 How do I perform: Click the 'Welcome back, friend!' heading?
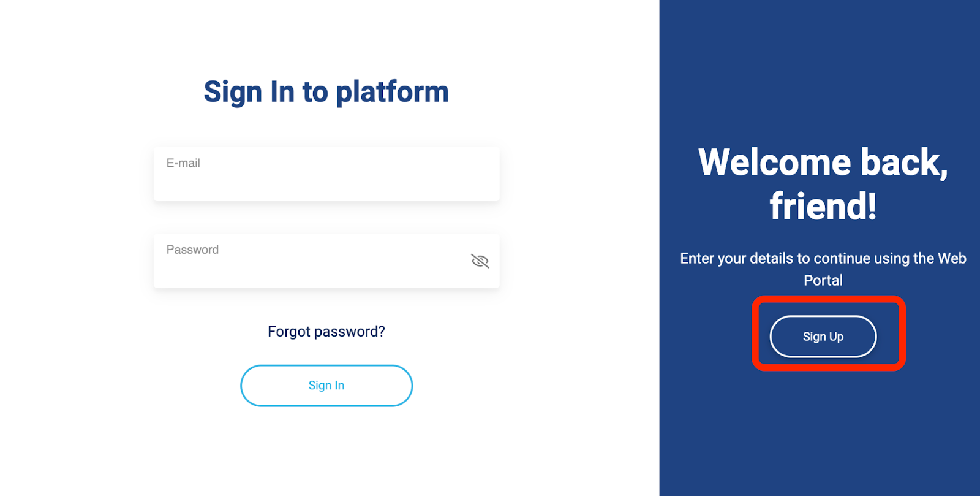coord(823,184)
